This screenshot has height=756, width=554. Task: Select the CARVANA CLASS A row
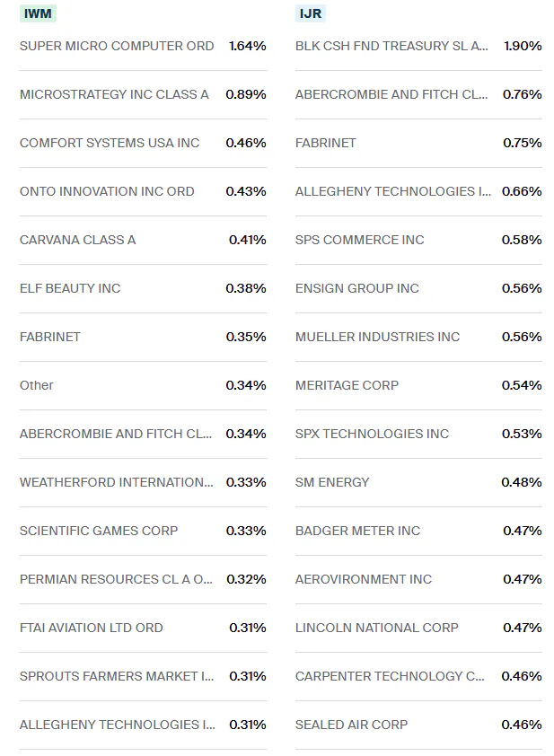pos(75,240)
